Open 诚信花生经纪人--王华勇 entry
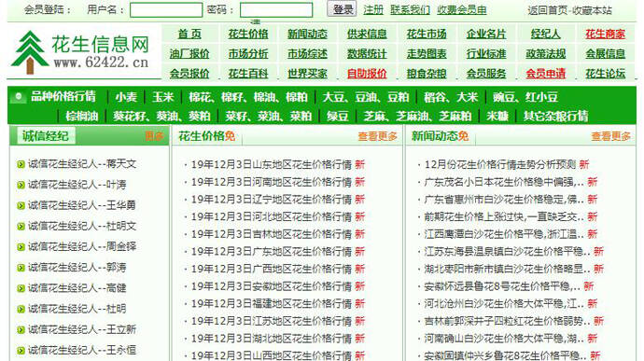Viewport: 644px width, 361px height. click(x=82, y=205)
